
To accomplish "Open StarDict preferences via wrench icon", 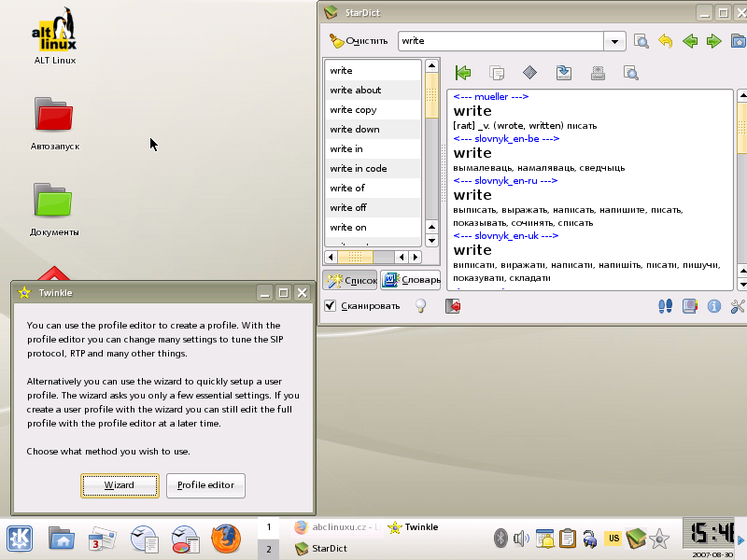I will tap(738, 306).
